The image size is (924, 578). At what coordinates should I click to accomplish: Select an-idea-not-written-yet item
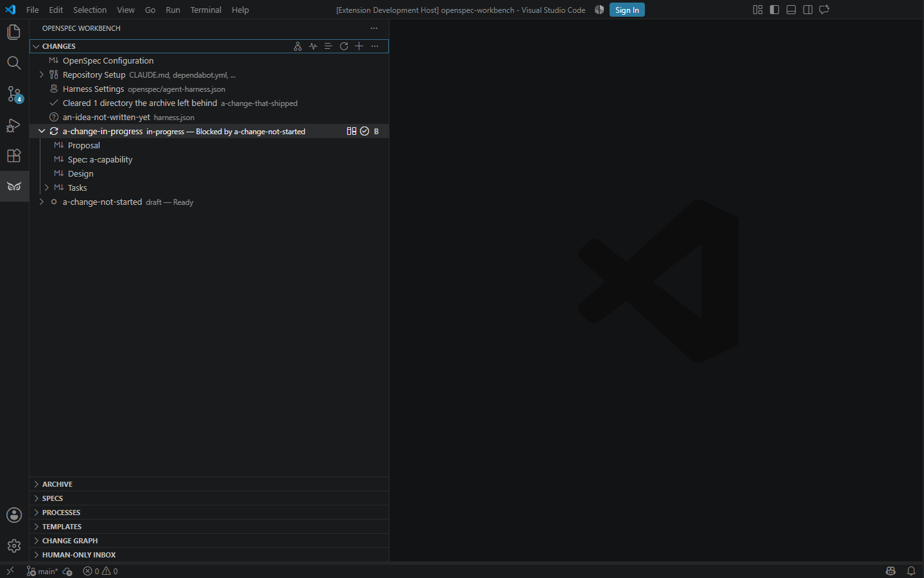[x=209, y=117]
